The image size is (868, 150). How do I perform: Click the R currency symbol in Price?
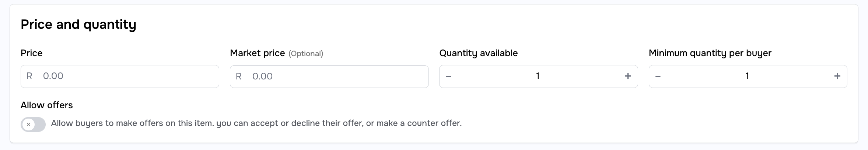(29, 76)
